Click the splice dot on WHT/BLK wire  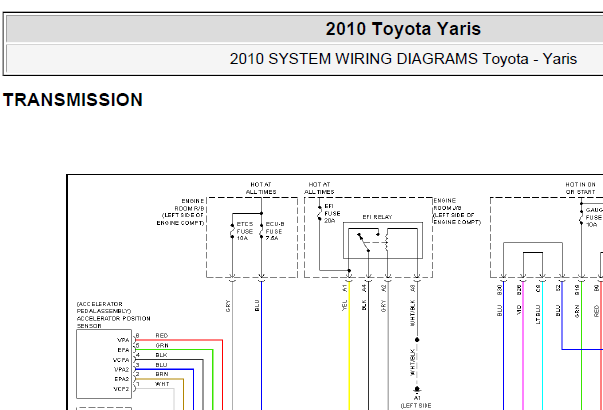tap(417, 340)
